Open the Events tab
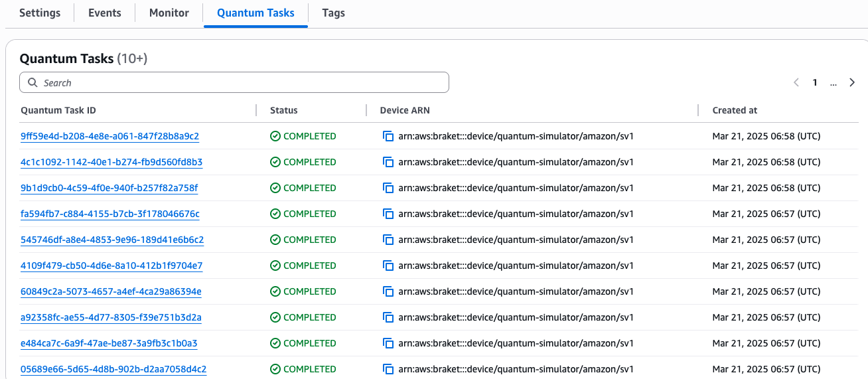The height and width of the screenshot is (379, 868). tap(105, 13)
